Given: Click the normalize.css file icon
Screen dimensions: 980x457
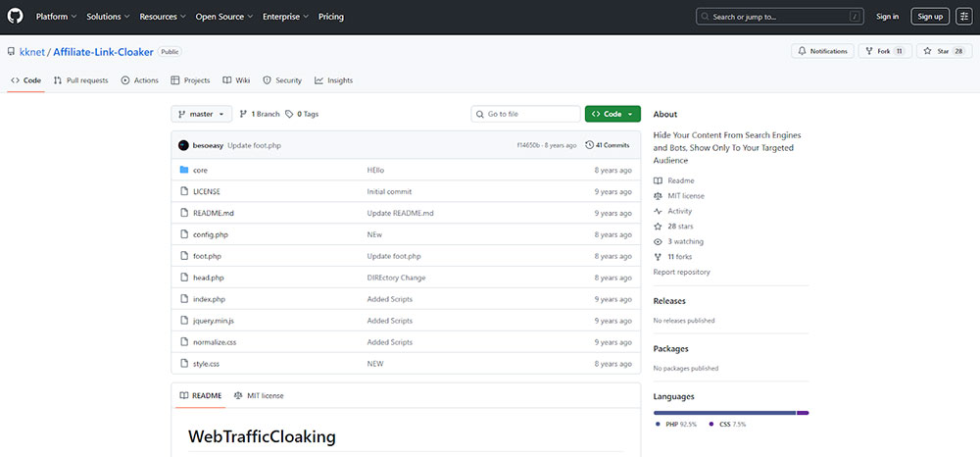Looking at the screenshot, I should coord(184,342).
